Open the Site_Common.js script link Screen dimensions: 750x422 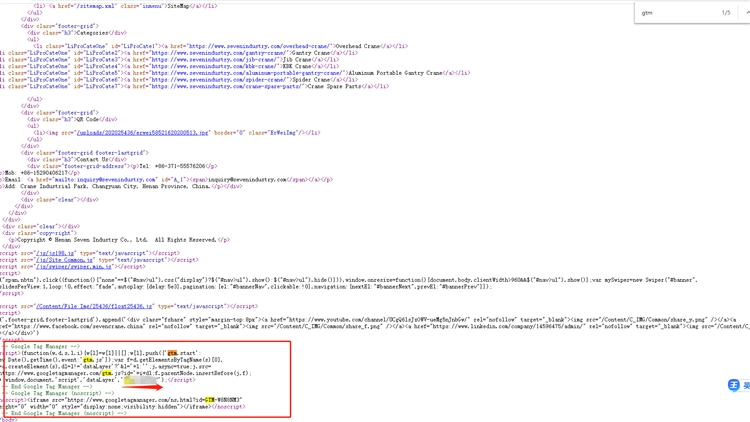coord(65,260)
